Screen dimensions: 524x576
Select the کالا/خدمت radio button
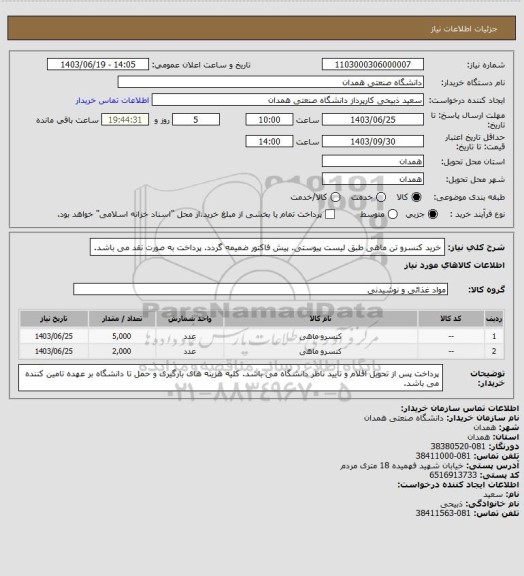[x=335, y=197]
